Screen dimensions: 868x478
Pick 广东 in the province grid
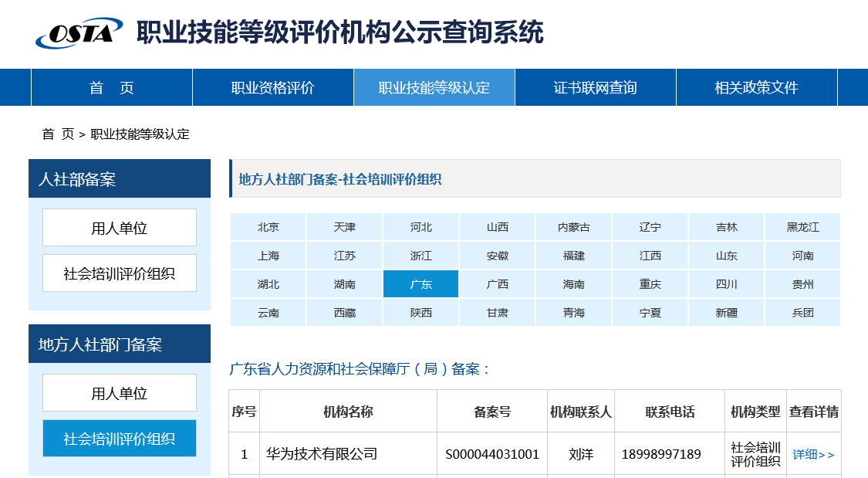click(x=421, y=284)
